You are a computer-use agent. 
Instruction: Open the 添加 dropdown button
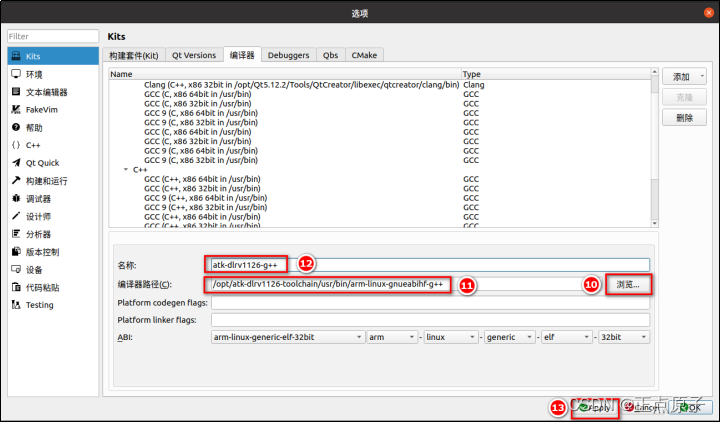pyautogui.click(x=684, y=77)
